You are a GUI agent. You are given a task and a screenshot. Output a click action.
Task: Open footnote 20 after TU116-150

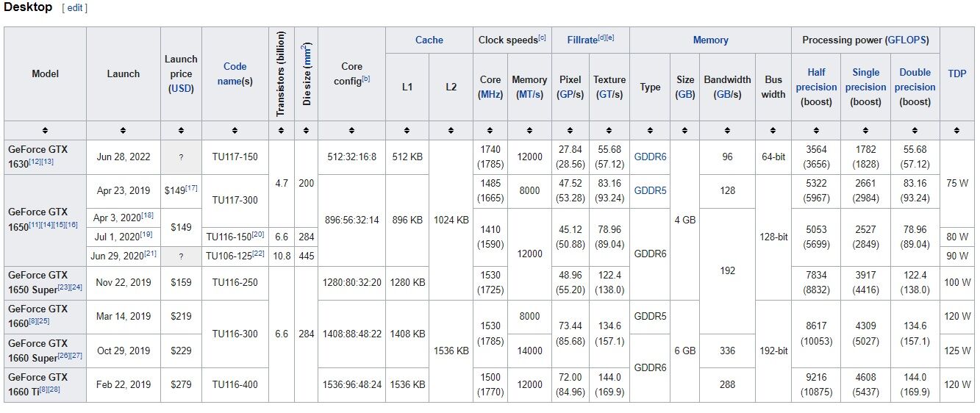click(x=258, y=234)
